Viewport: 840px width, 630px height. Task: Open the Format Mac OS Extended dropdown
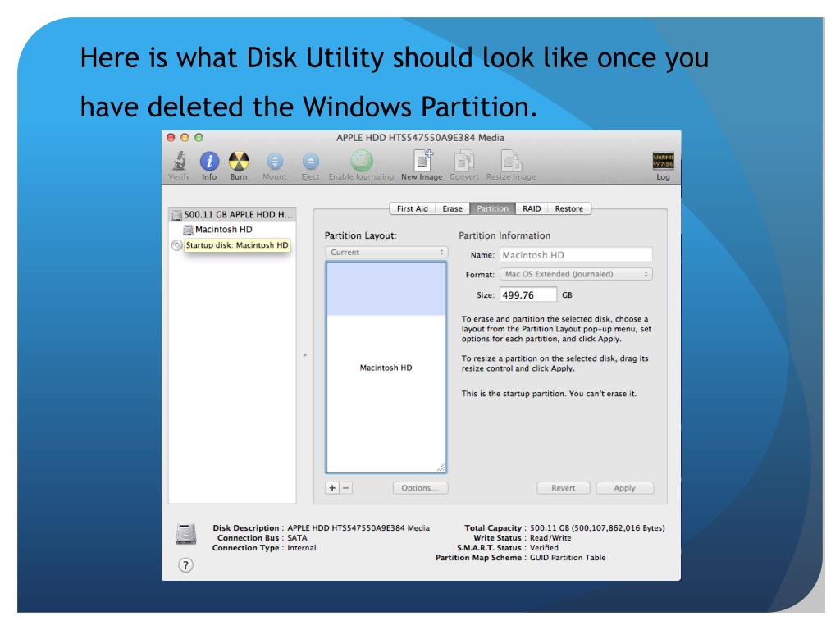click(x=576, y=274)
